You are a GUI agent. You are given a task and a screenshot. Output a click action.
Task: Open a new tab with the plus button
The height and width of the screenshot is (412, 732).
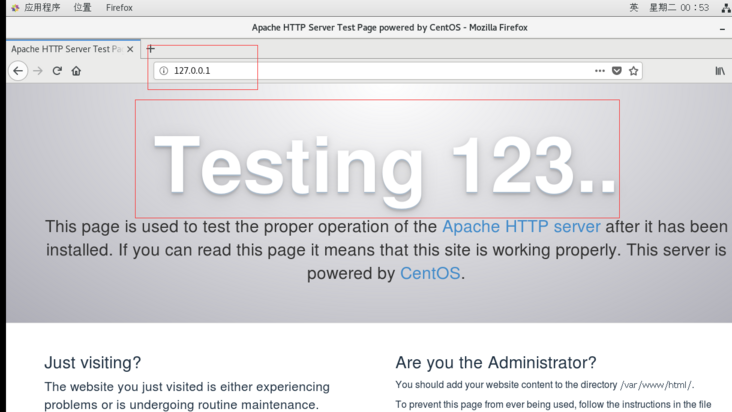coord(150,49)
